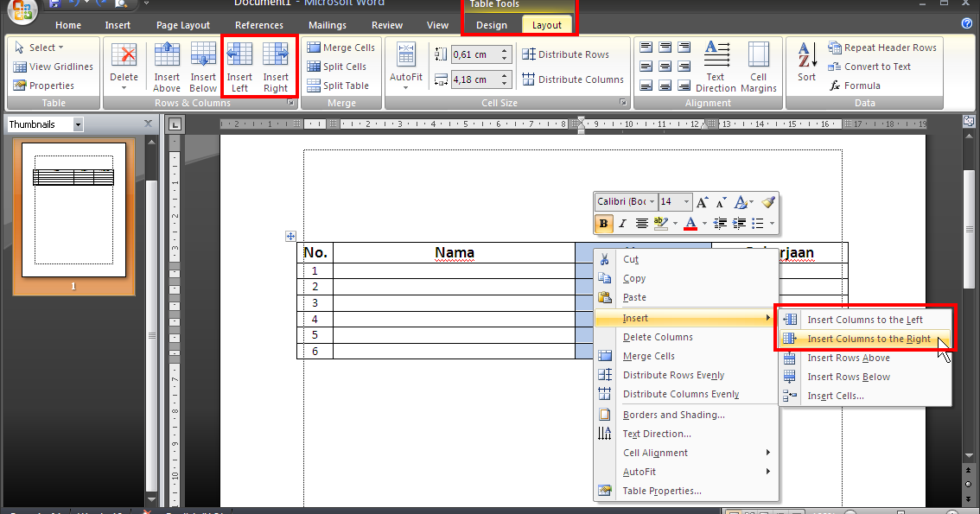
Task: Click the Delete table icon
Action: point(124,66)
